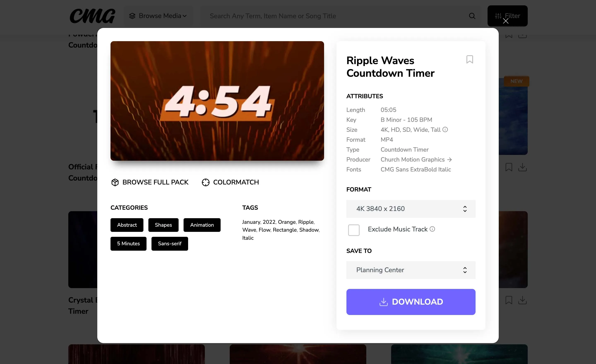The height and width of the screenshot is (364, 596).
Task: Click the Browse Full Pack package icon
Action: coord(115,182)
